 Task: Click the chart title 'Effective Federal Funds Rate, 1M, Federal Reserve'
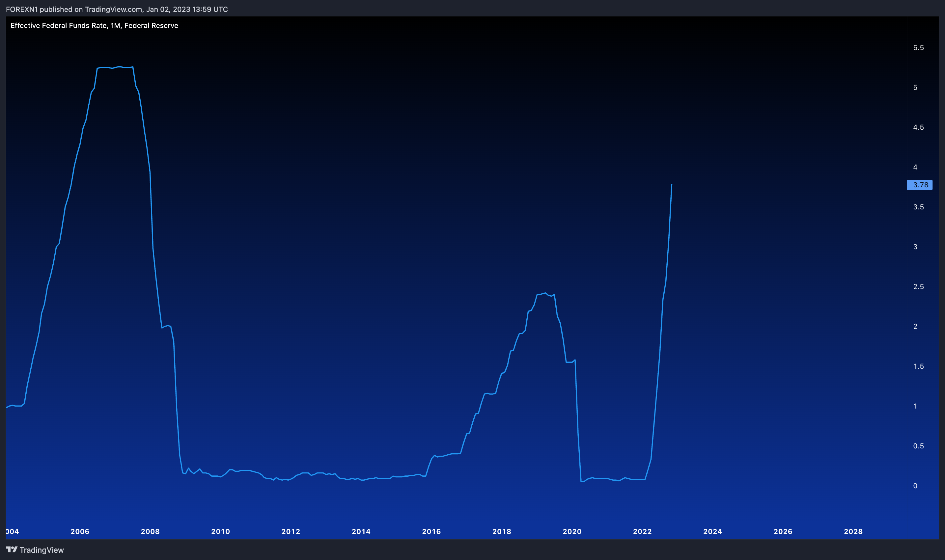click(x=95, y=26)
